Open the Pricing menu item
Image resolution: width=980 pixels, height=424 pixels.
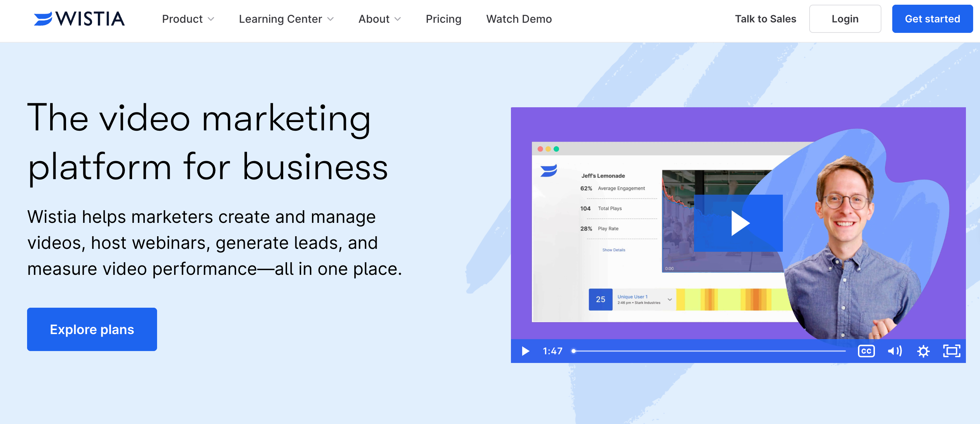pos(444,18)
